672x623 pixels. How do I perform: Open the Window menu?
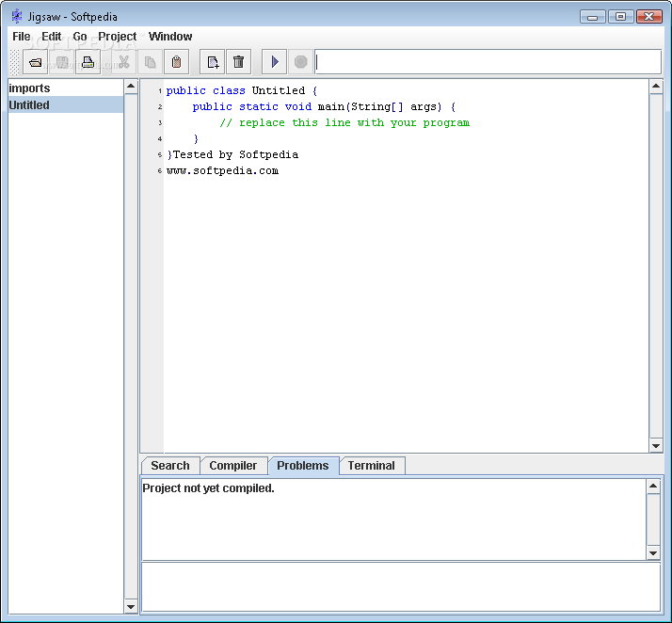point(170,37)
